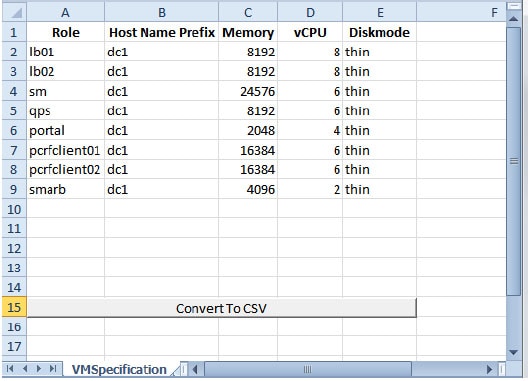Select dc1 prefix in sm row

coord(162,91)
